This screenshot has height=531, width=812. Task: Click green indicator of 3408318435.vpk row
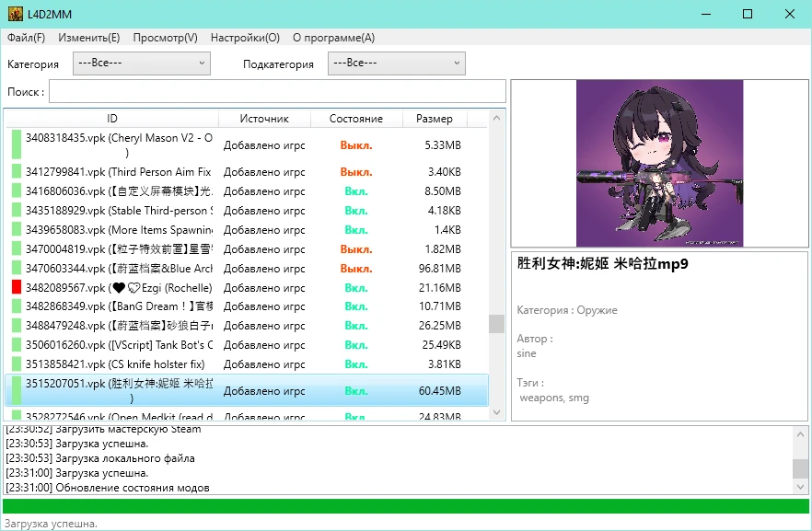tap(17, 144)
